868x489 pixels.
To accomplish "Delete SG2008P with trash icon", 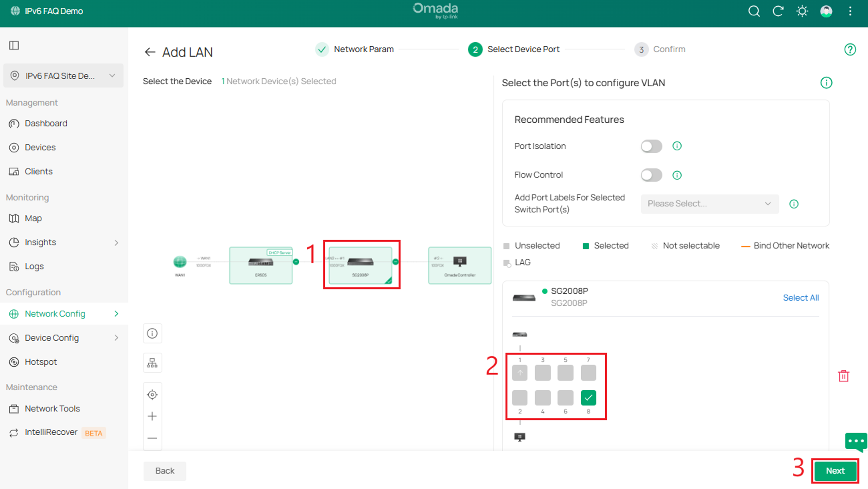I will point(844,376).
